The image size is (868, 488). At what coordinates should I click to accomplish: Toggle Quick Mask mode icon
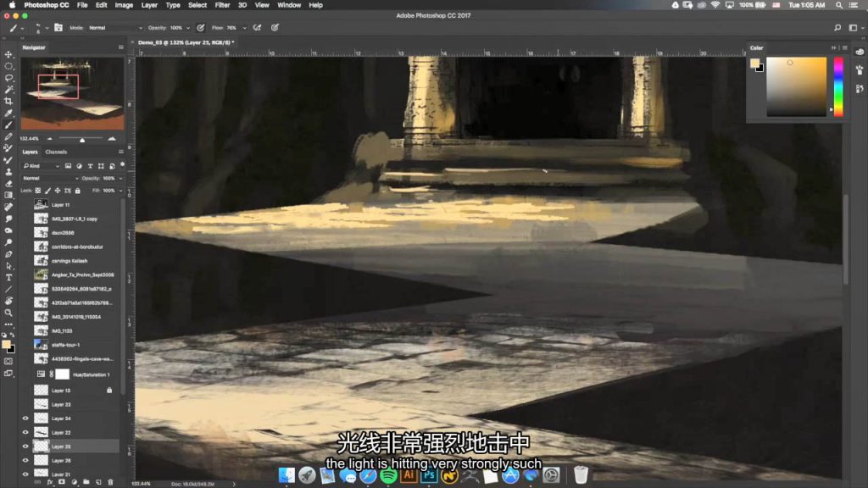[x=8, y=361]
